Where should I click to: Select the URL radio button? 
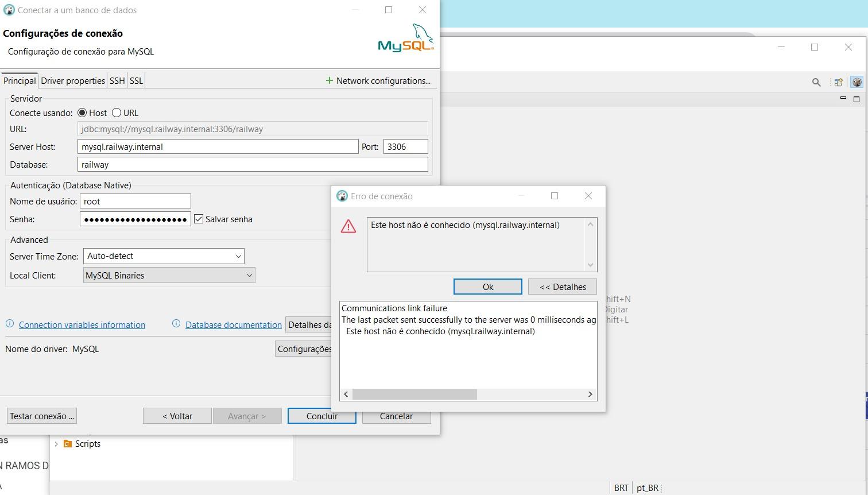117,113
